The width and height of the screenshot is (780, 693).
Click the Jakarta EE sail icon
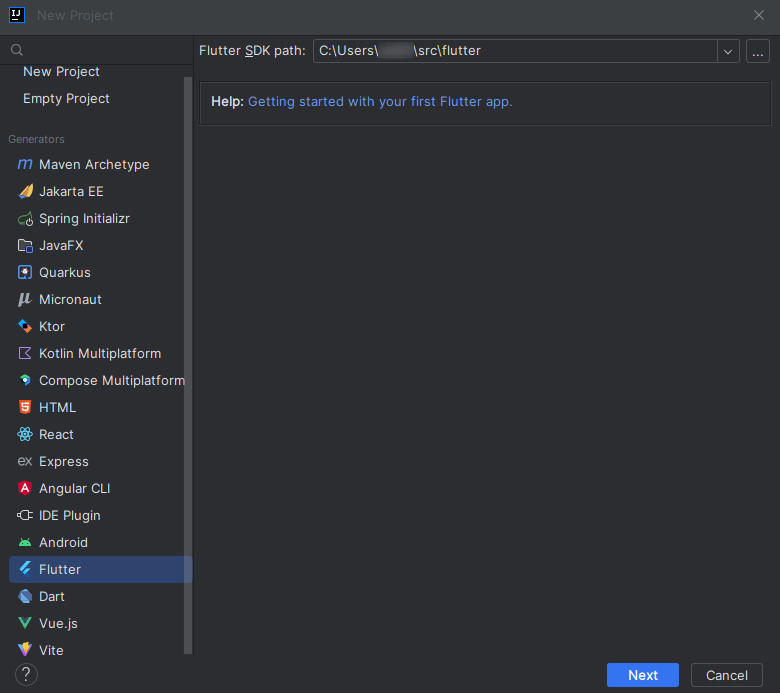(x=25, y=192)
